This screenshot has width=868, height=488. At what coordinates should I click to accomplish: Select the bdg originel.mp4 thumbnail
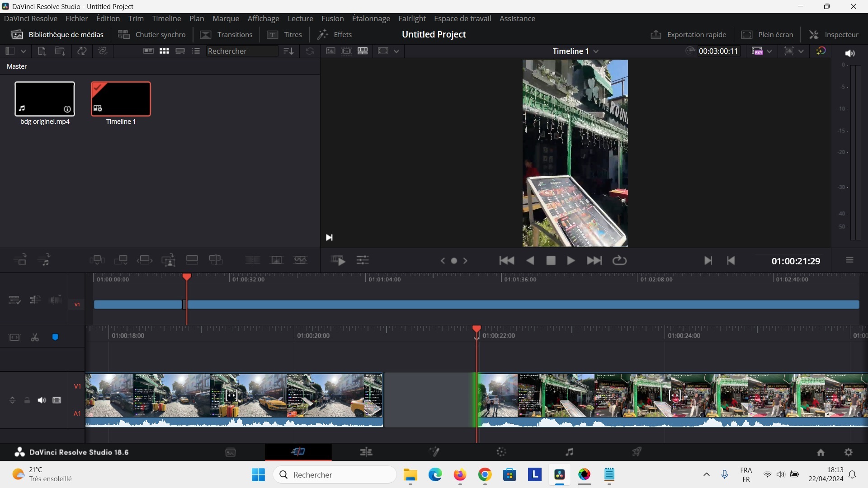[45, 99]
